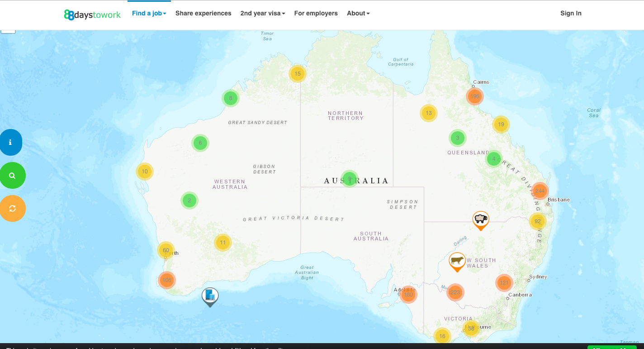644x349 pixels.
Task: Select the 105 cluster south of Perth
Action: (167, 280)
